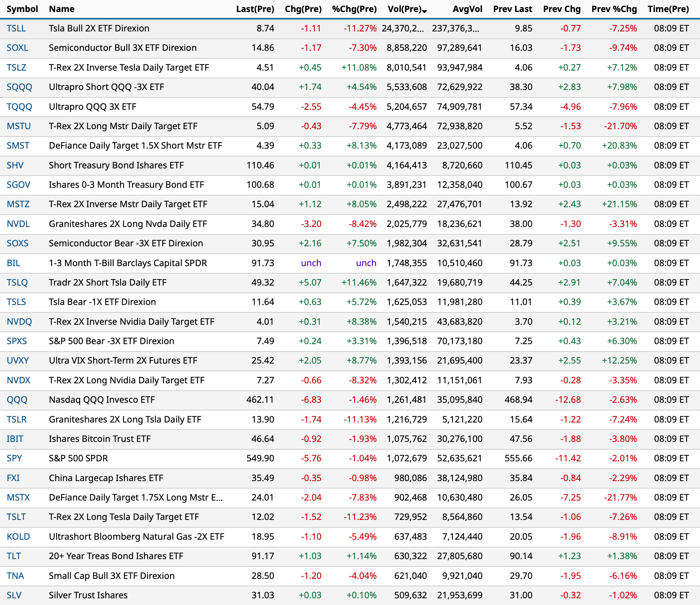Open the SPY symbol link
The width and height of the screenshot is (700, 605).
(14, 458)
